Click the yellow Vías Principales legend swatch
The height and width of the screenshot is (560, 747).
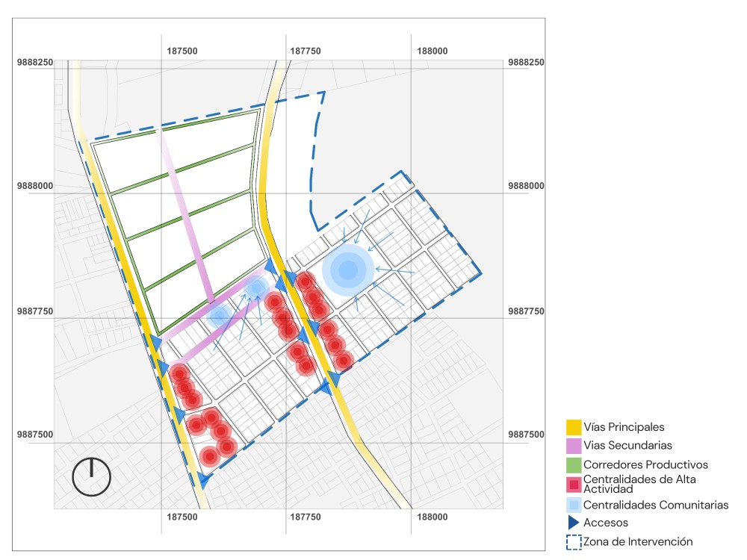[x=574, y=427]
